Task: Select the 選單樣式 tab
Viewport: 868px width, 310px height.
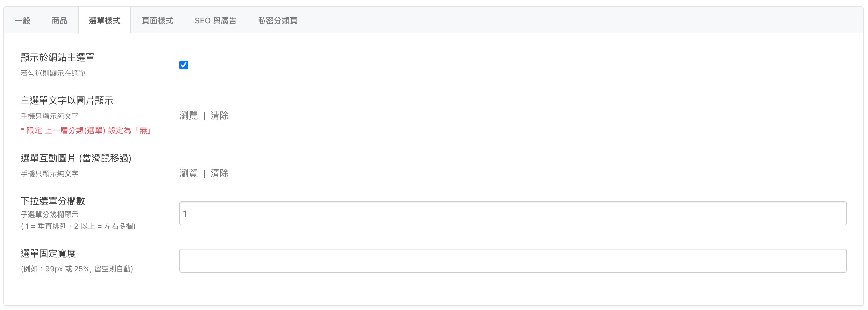Action: point(105,21)
